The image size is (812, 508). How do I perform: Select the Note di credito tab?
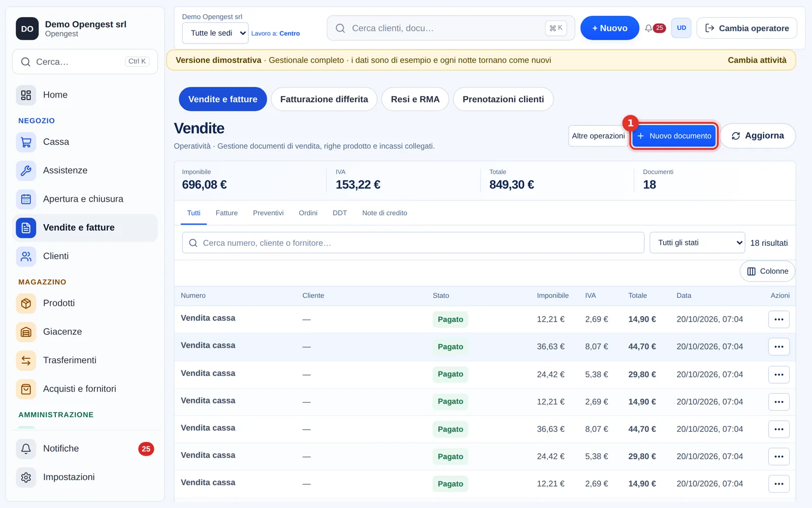pyautogui.click(x=385, y=213)
